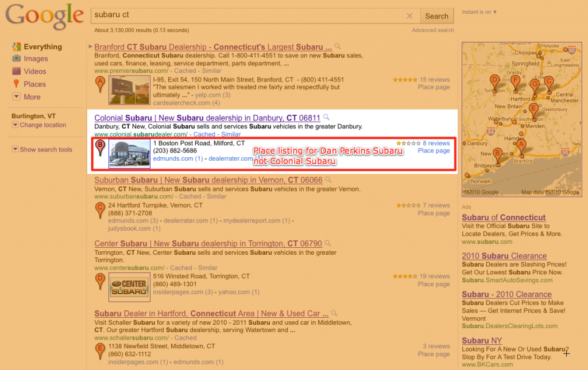Click preview magnifier beside Center Subaru title
Screen dimensions: 588x370
[x=328, y=243]
